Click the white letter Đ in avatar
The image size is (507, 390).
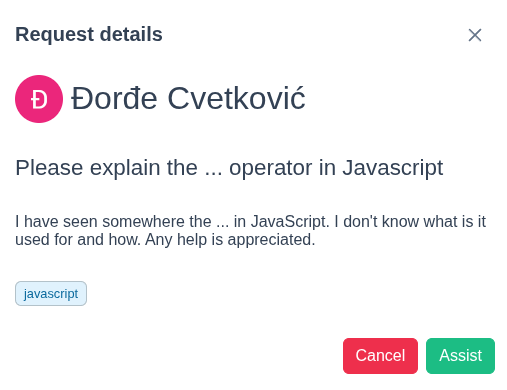click(x=39, y=99)
